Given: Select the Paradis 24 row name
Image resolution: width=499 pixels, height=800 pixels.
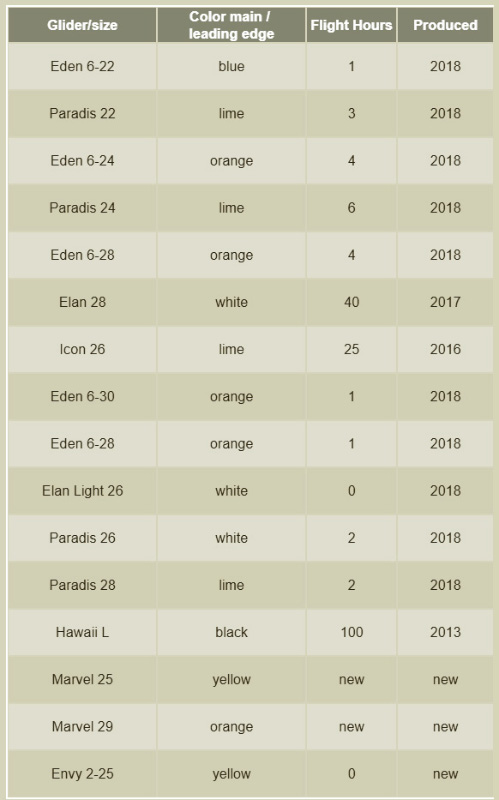Looking at the screenshot, I should point(82,208).
